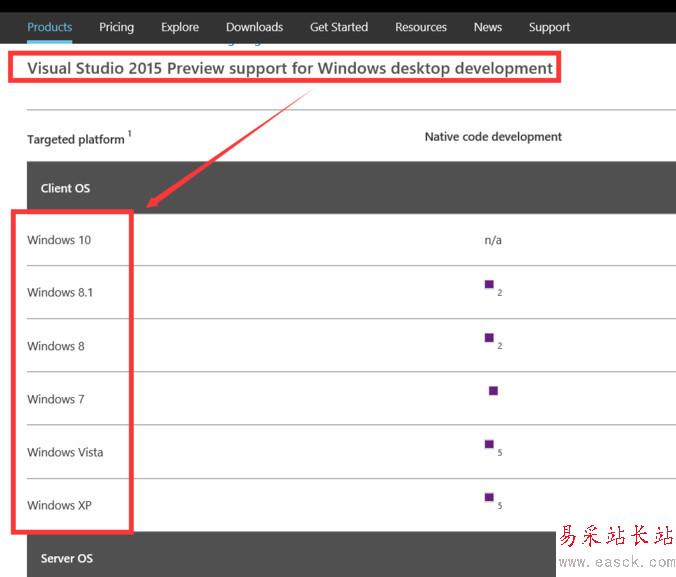676x577 pixels.
Task: Click the Visual Studio 2015 Preview heading
Action: coord(290,68)
